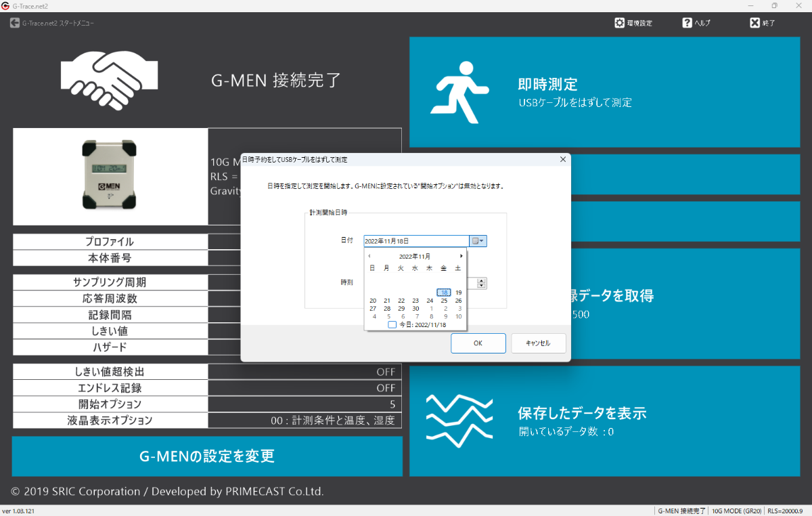Image resolution: width=812 pixels, height=516 pixels.
Task: Click the 終了 X icon in header
Action: [x=754, y=23]
